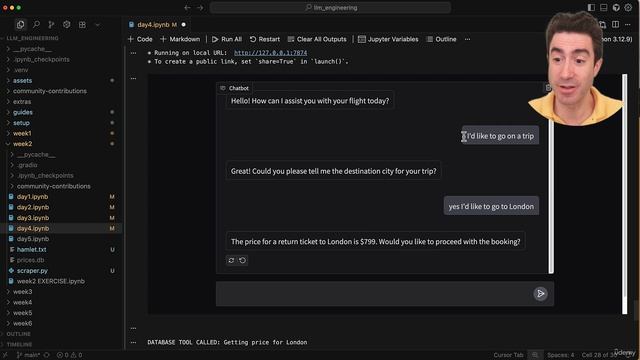Image resolution: width=640 pixels, height=360 pixels.
Task: Expand the assets folder
Action: tap(22, 81)
